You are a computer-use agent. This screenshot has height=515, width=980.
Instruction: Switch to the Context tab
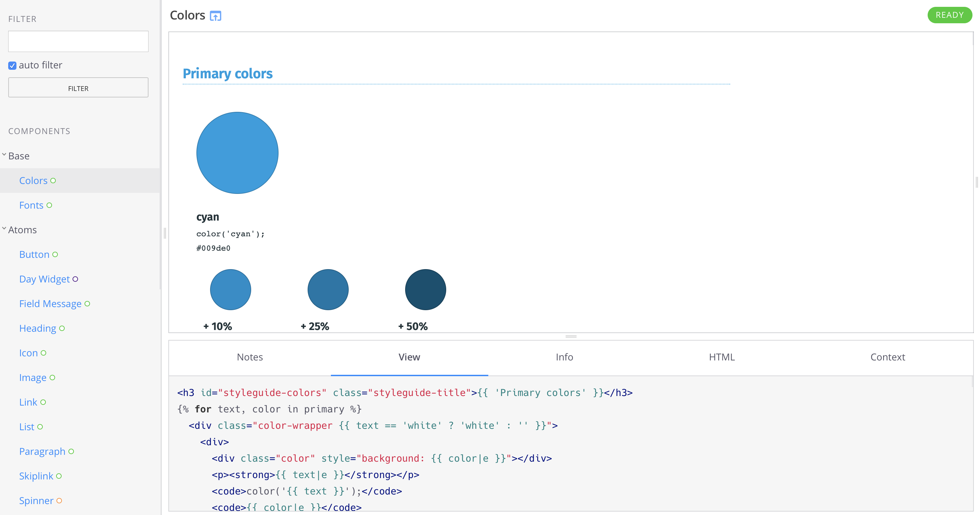tap(888, 357)
